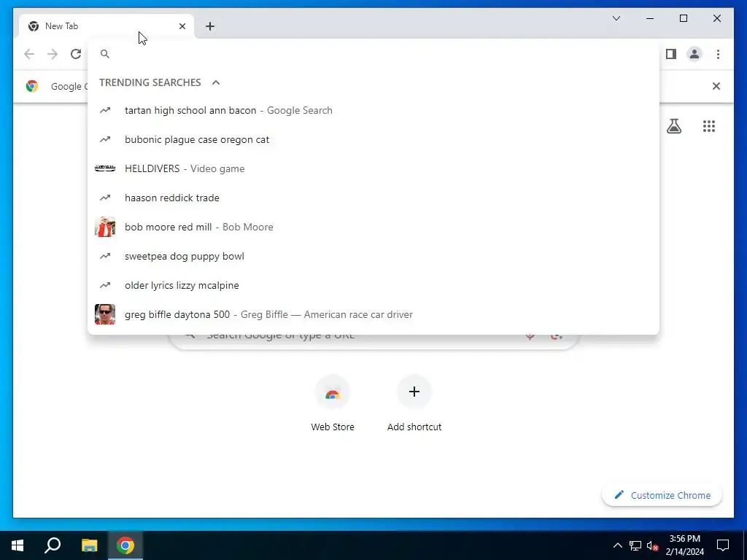Viewport: 747px width, 560px height.
Task: Toggle the Chrome side panel icon
Action: click(x=671, y=54)
